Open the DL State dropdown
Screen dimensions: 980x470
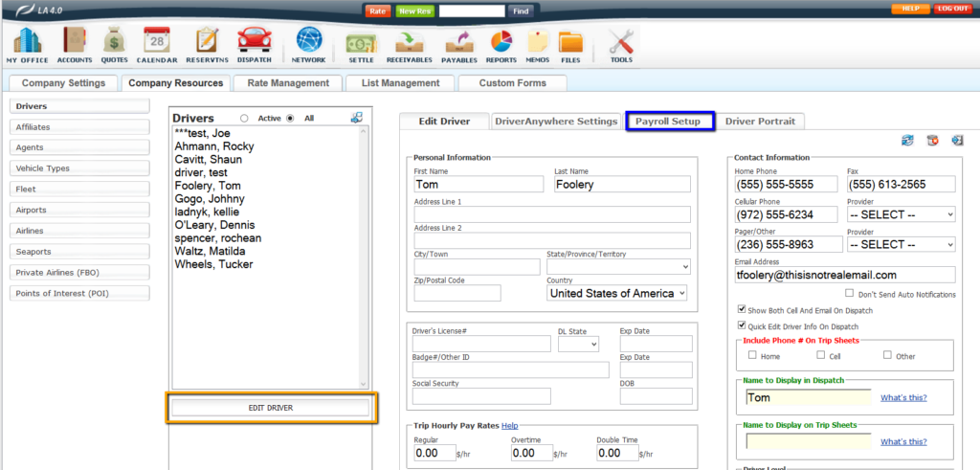click(578, 344)
